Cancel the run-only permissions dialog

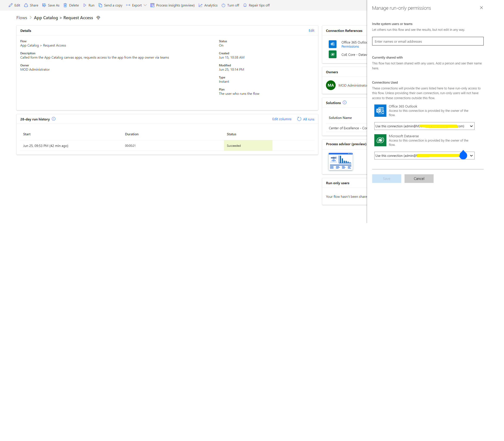[419, 178]
